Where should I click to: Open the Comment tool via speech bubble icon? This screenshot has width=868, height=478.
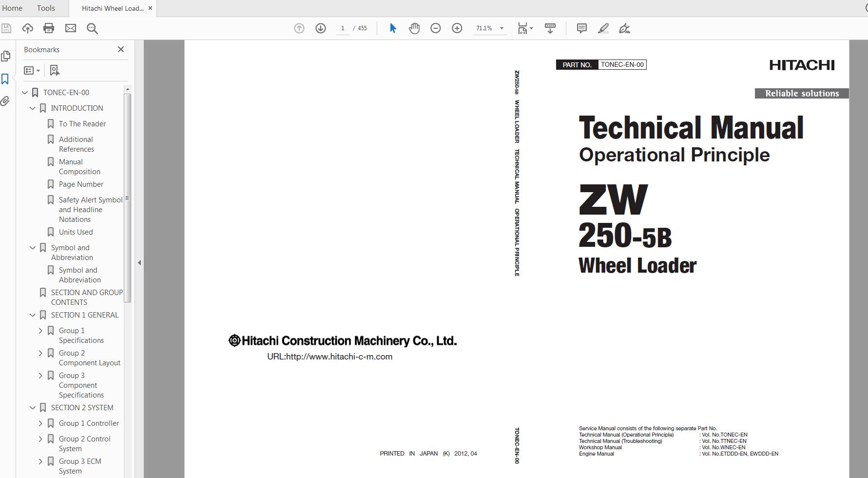coord(581,28)
